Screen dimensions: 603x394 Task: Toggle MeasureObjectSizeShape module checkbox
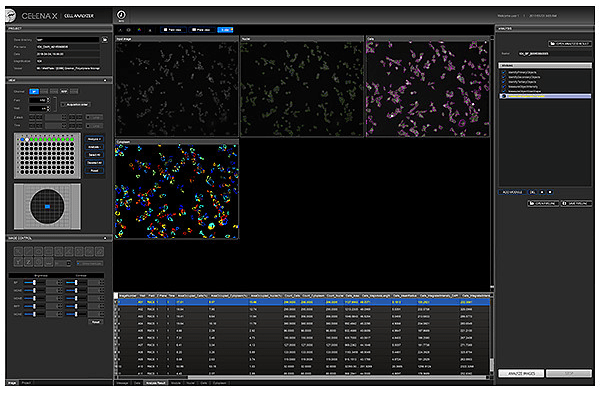pos(503,91)
